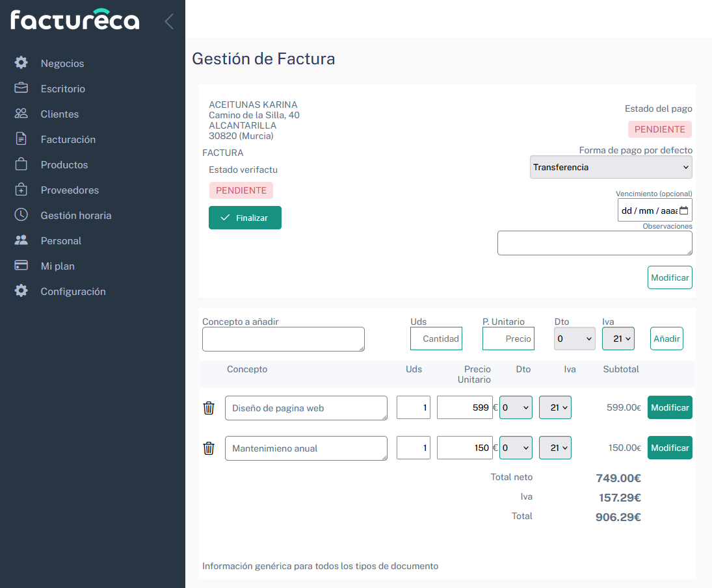Change the Iva for 'Mantenimieno anual' line

pos(555,448)
